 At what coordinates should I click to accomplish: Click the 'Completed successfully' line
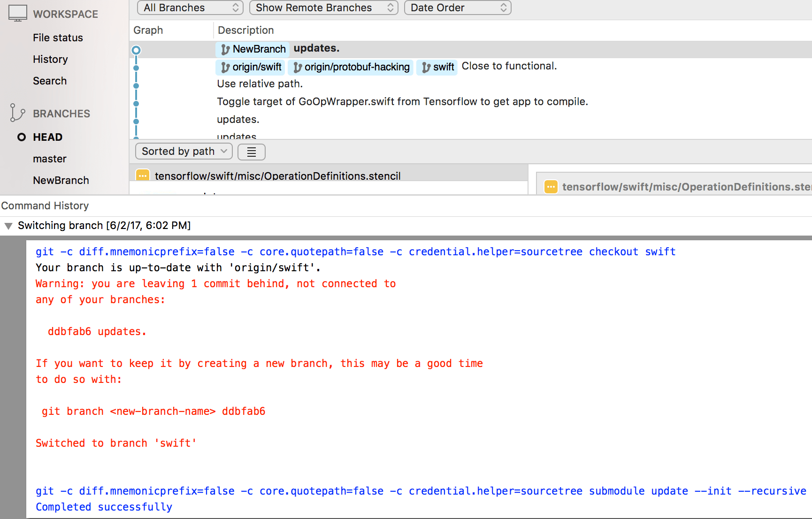tap(104, 507)
